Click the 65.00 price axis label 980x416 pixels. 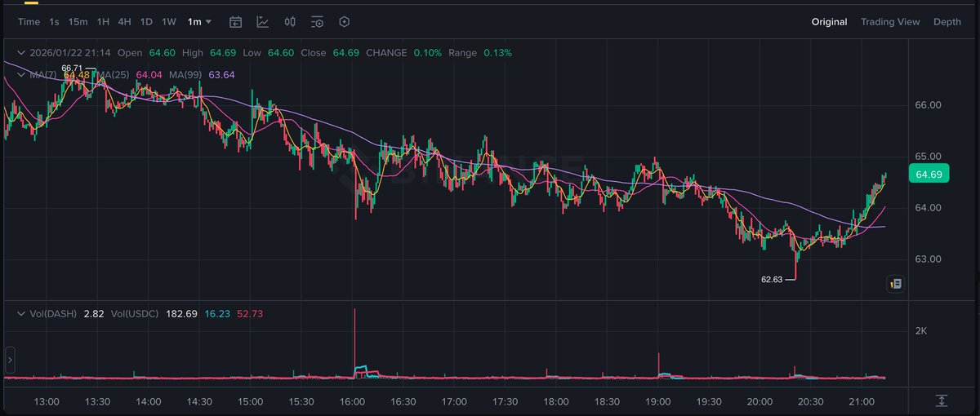pyautogui.click(x=929, y=157)
